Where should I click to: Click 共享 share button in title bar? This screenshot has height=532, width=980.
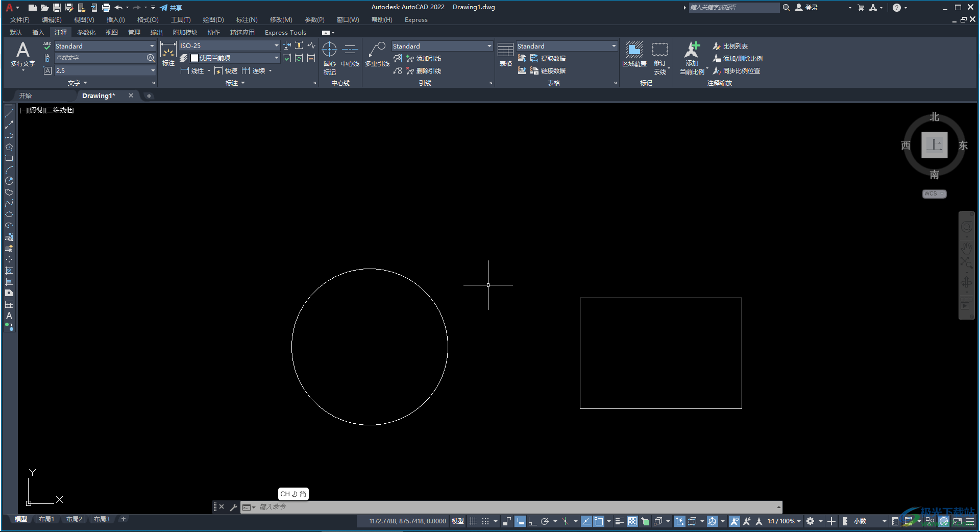[x=171, y=8]
